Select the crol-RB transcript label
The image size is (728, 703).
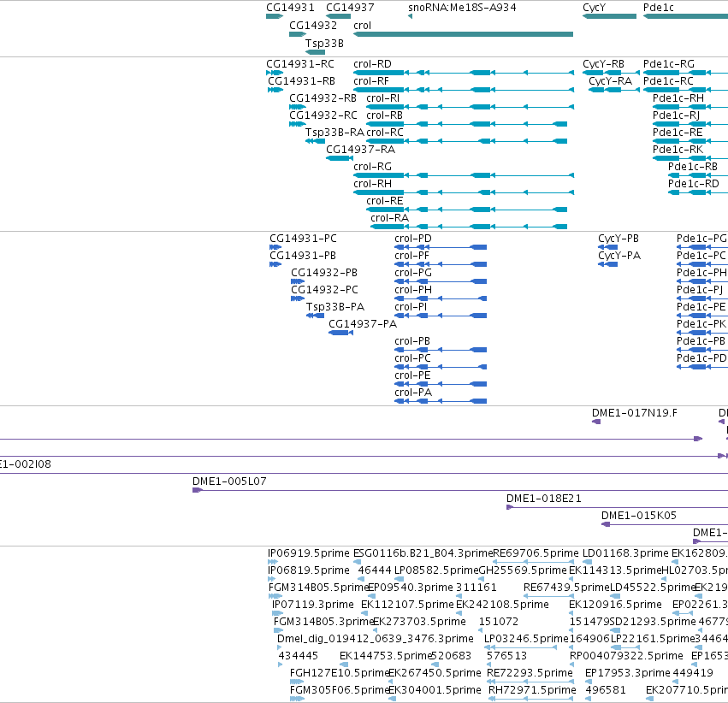[x=384, y=115]
